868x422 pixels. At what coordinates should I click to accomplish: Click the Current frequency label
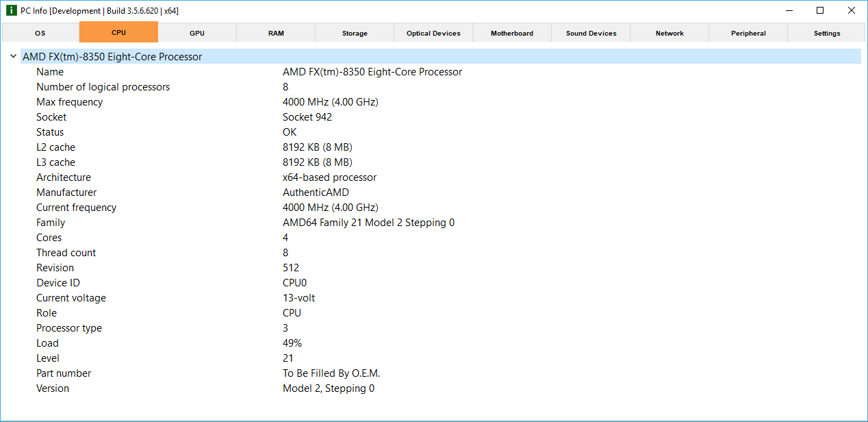[76, 208]
